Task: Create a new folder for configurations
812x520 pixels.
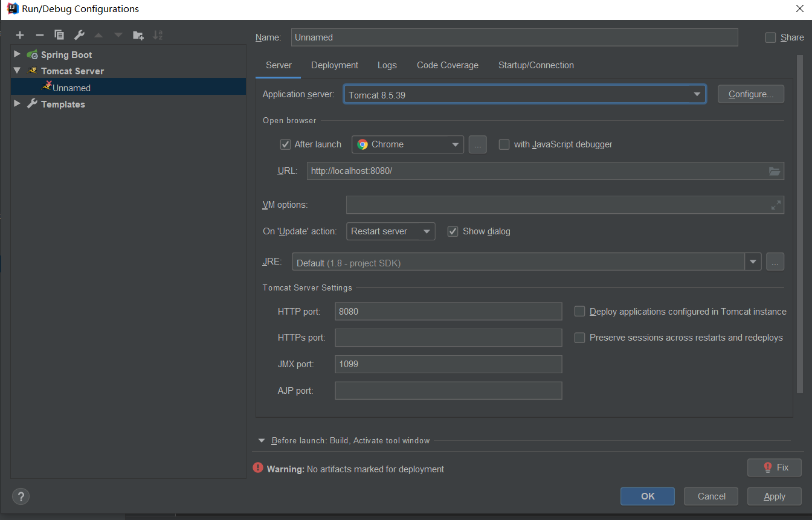Action: (x=138, y=35)
